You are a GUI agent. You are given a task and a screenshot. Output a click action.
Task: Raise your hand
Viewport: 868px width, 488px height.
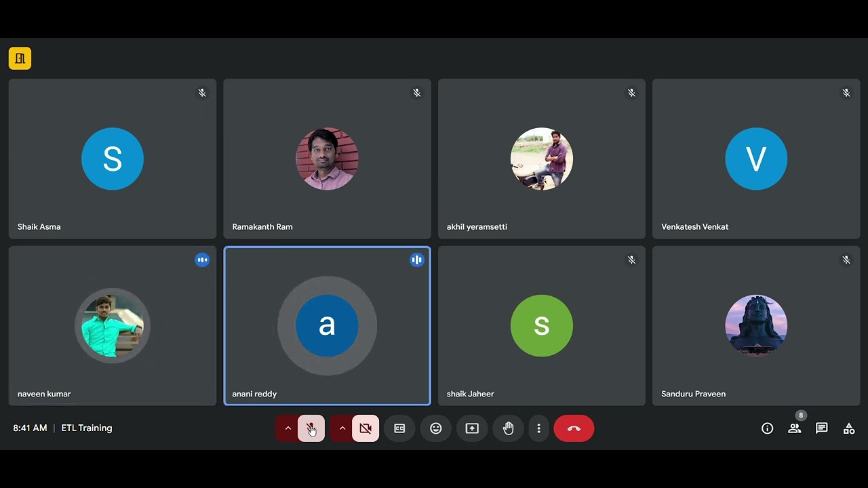point(509,428)
